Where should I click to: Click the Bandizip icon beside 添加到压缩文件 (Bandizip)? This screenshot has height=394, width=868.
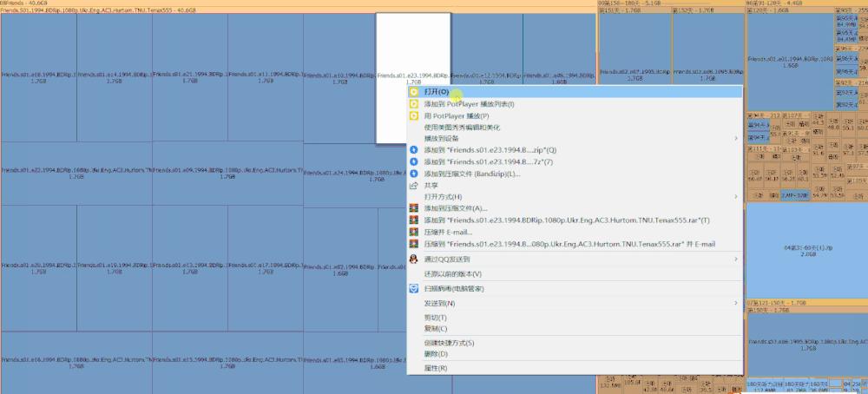[413, 174]
